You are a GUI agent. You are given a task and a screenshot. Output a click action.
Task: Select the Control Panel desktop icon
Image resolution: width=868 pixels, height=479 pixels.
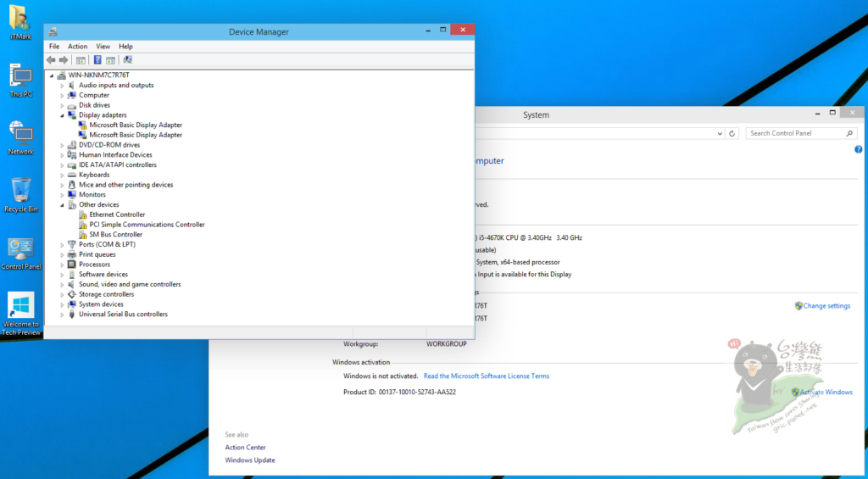click(x=21, y=253)
